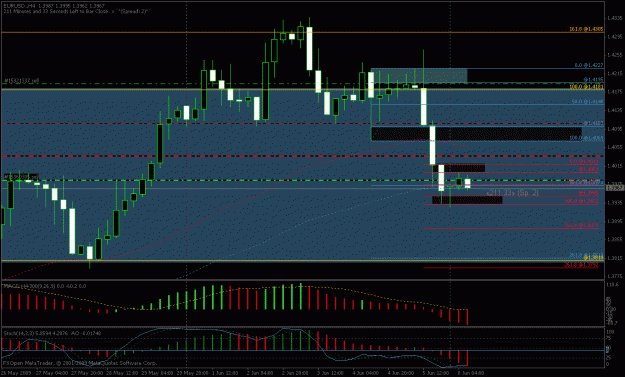Click the FXOpen MetaTrader copyright text

(80, 363)
